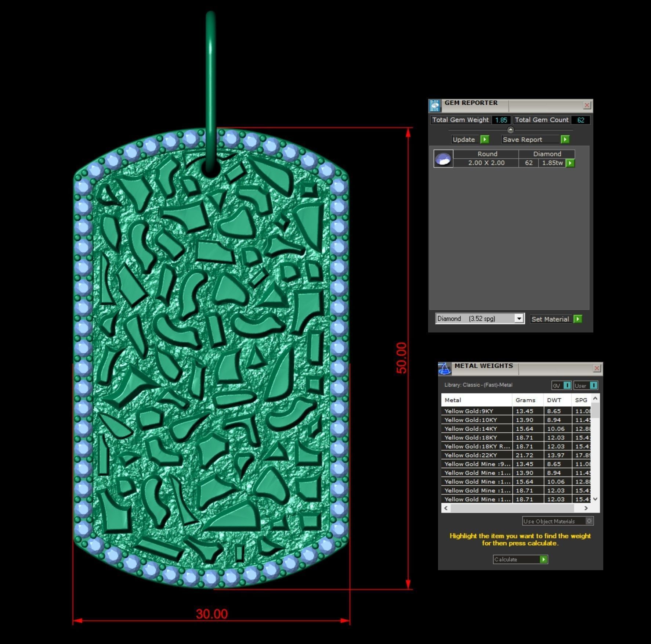Click the green arrow beside Set Material
Screen dimensions: 651x644
pyautogui.click(x=578, y=319)
